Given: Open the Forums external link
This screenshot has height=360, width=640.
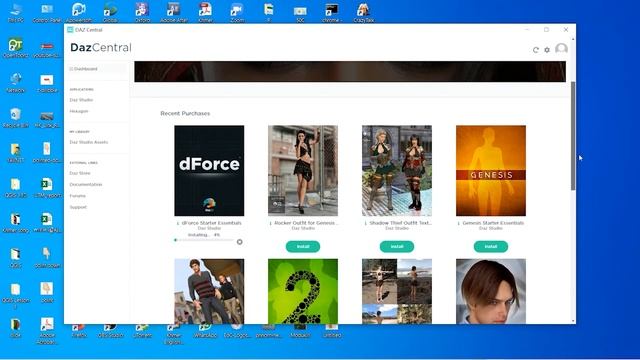Looking at the screenshot, I should tap(77, 196).
